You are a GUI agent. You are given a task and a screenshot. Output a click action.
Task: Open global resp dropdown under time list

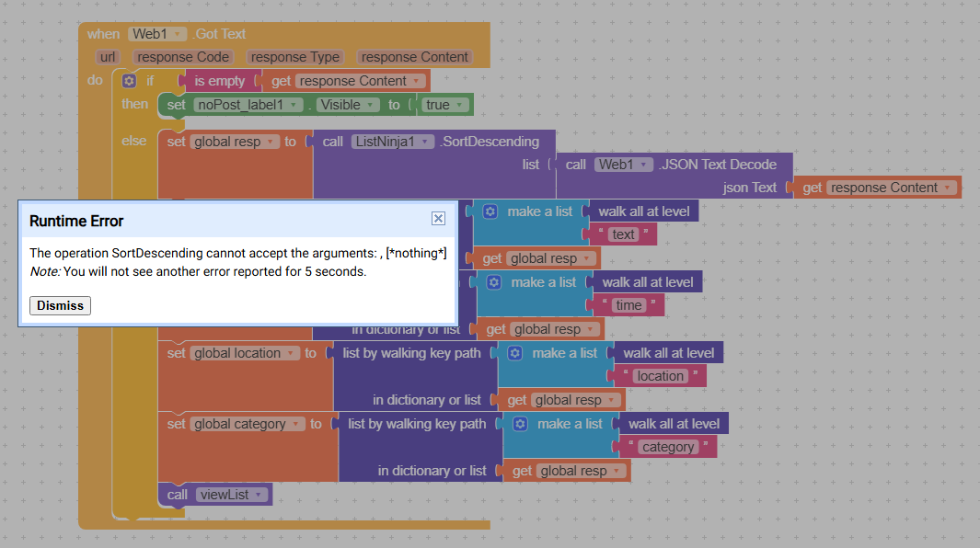click(x=590, y=328)
